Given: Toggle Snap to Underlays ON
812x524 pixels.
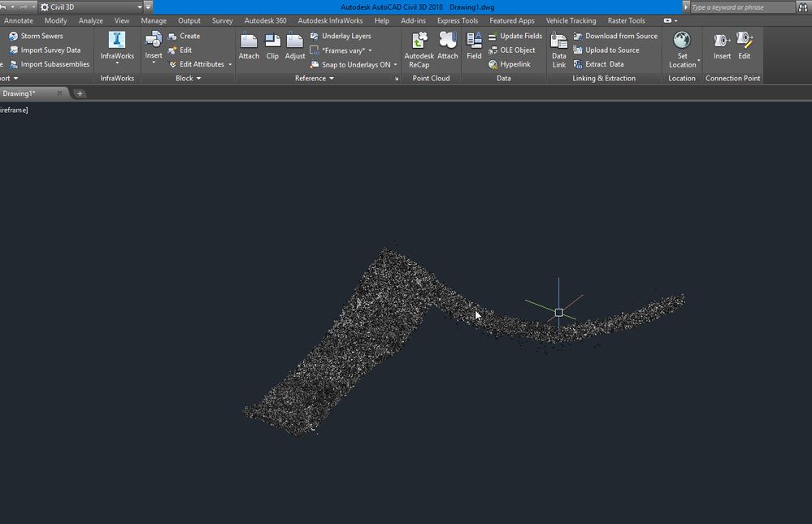Looking at the screenshot, I should pyautogui.click(x=350, y=65).
